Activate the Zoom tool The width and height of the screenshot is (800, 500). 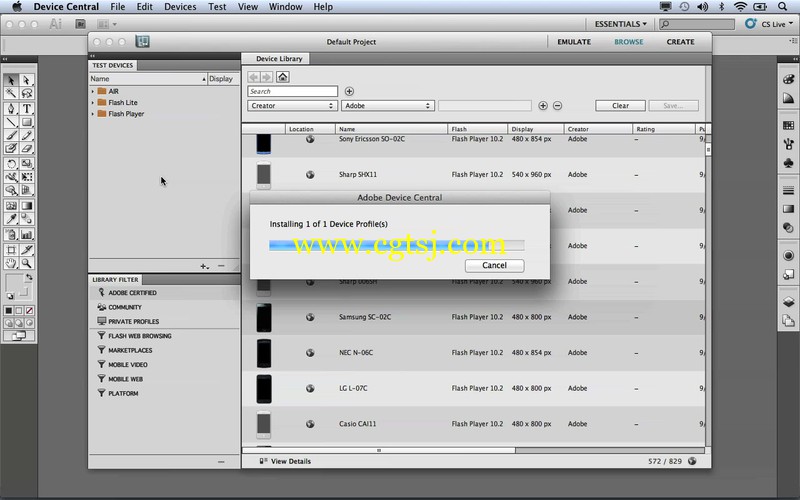point(27,263)
